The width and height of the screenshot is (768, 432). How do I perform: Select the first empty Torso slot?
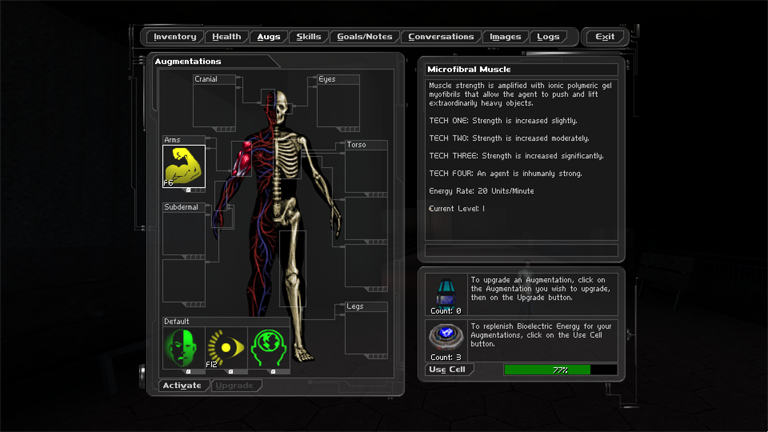[366, 171]
